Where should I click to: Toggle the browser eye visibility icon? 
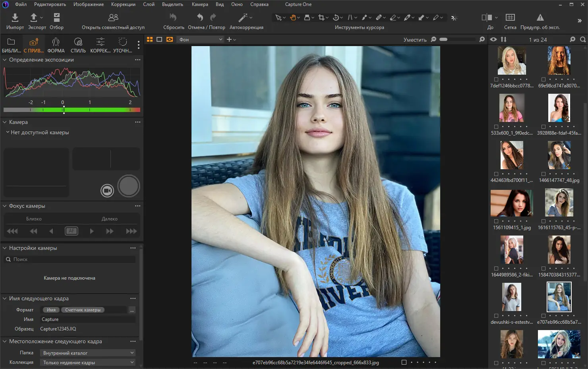tap(493, 39)
